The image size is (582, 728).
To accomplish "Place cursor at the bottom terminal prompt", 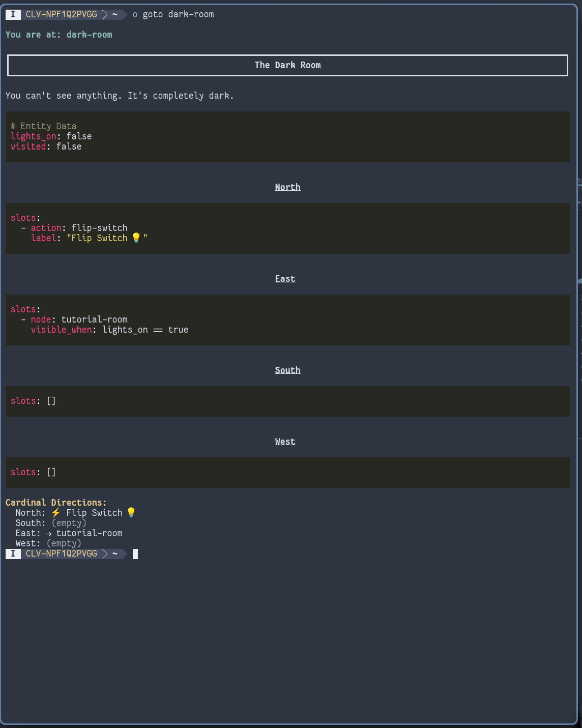I will [x=135, y=554].
